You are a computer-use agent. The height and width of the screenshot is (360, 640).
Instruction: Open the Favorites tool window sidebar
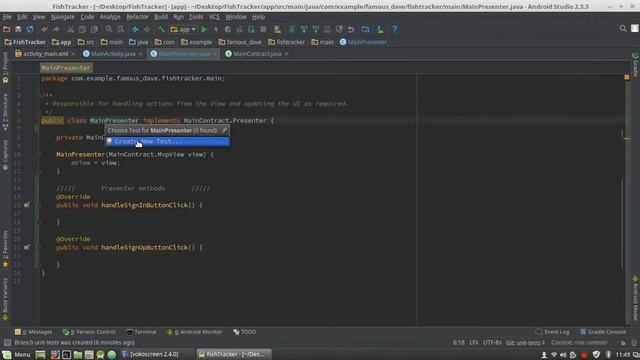5,249
